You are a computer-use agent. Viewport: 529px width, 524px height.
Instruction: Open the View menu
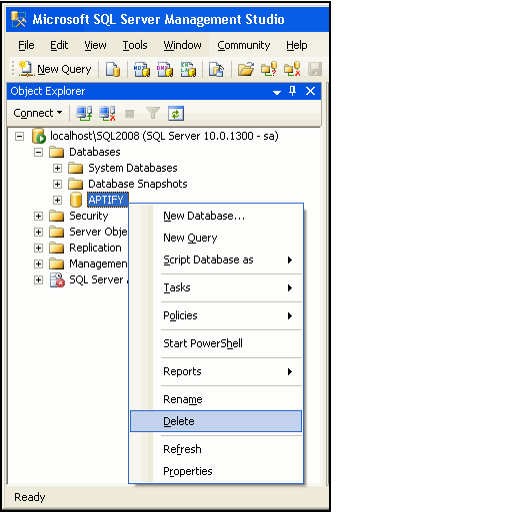click(95, 45)
